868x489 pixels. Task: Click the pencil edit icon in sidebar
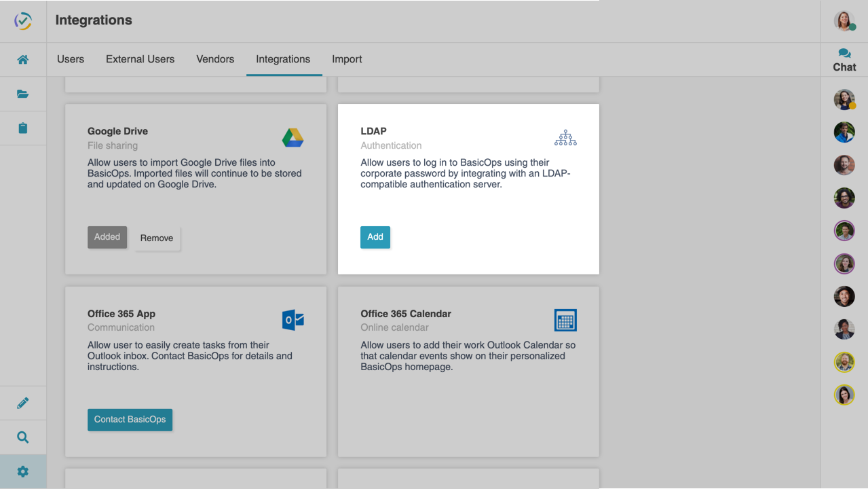pyautogui.click(x=23, y=403)
